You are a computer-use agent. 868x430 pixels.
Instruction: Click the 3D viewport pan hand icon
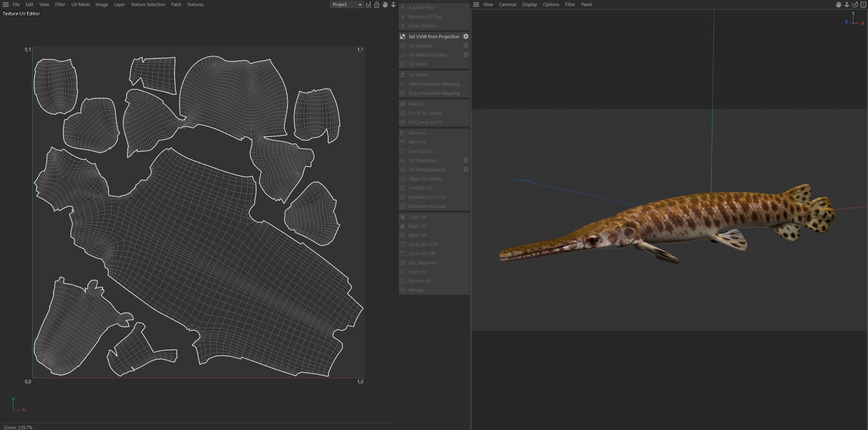point(838,5)
